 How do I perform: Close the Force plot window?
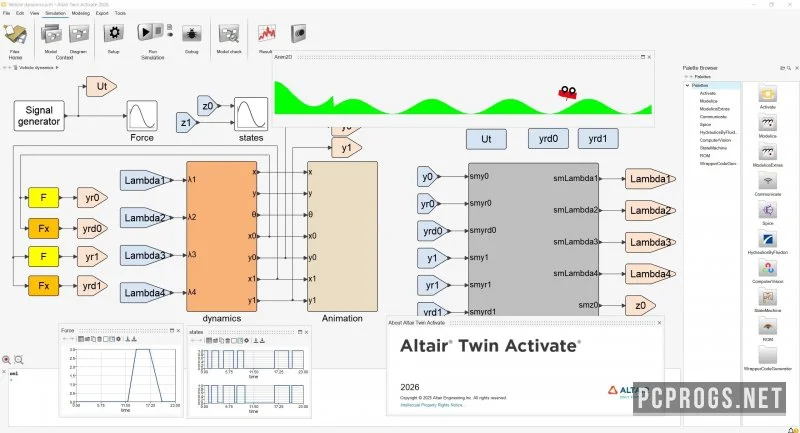pyautogui.click(x=178, y=330)
